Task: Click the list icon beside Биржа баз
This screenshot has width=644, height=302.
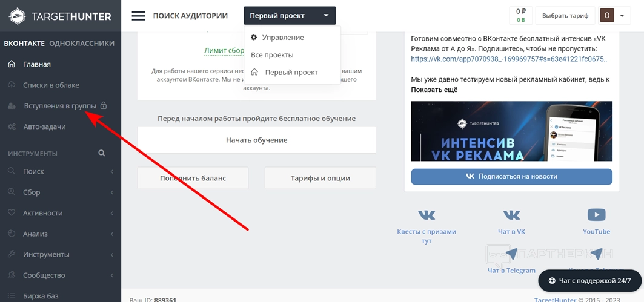Action: (x=12, y=296)
